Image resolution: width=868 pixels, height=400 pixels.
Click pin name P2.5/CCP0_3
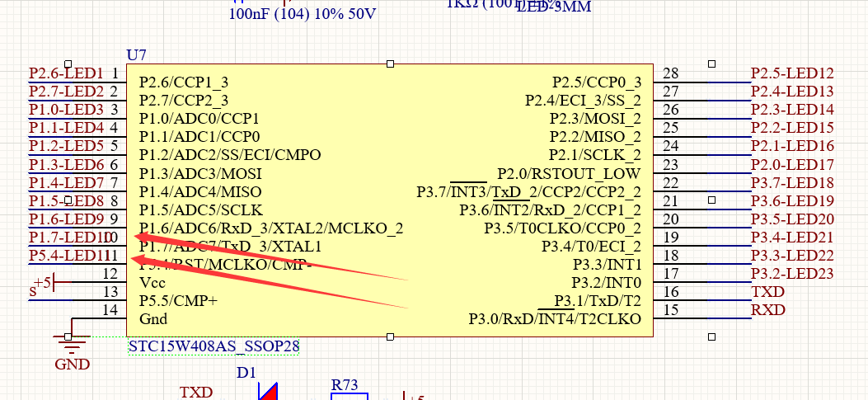pyautogui.click(x=597, y=82)
